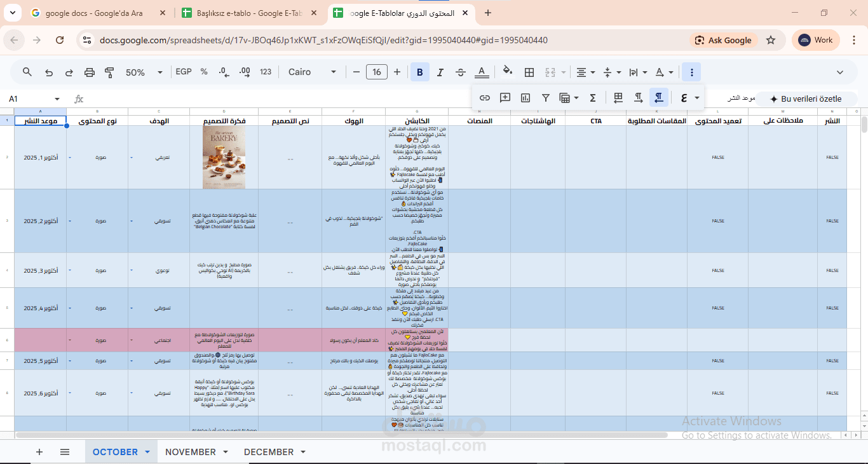
Task: Insert a comment
Action: tap(505, 98)
